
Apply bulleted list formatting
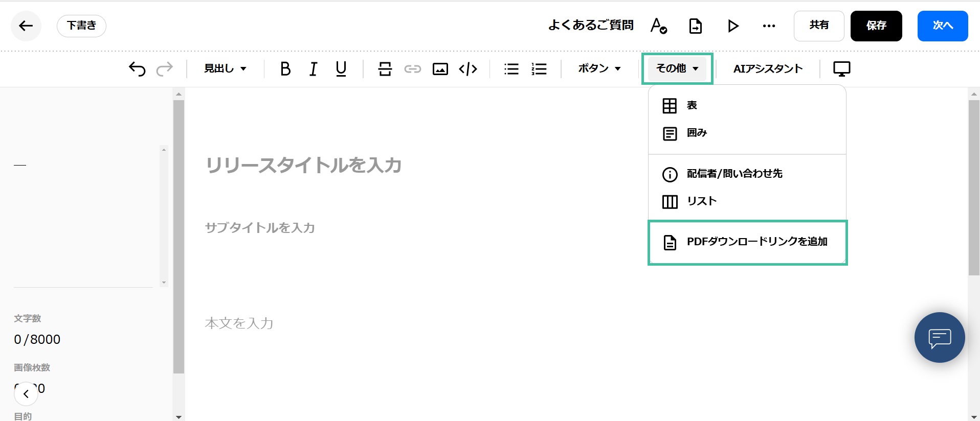tap(511, 68)
